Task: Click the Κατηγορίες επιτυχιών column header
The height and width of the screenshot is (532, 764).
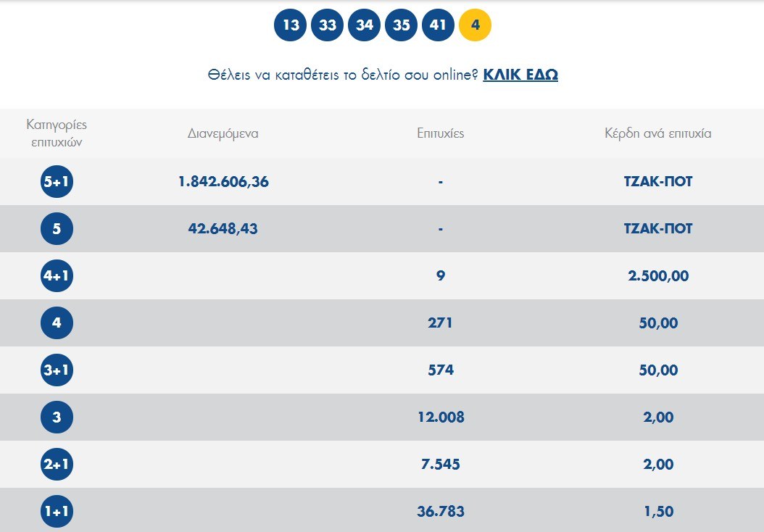Action: (57, 133)
